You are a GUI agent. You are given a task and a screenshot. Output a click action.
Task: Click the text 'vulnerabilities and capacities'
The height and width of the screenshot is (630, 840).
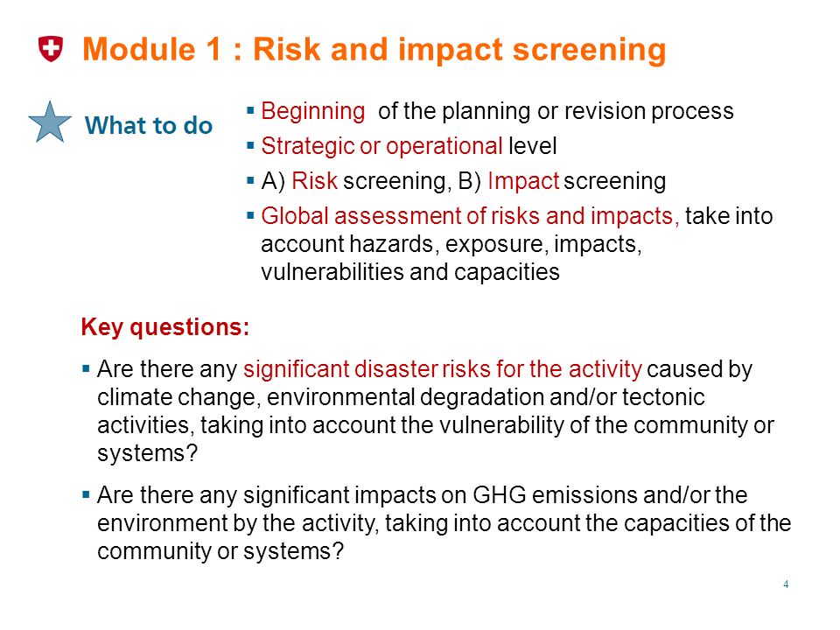(x=410, y=272)
